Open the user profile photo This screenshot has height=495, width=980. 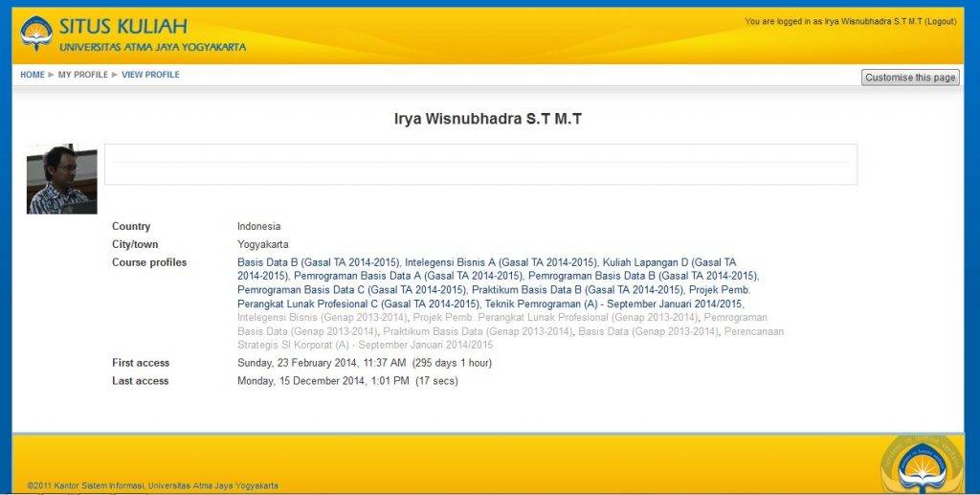click(x=61, y=179)
